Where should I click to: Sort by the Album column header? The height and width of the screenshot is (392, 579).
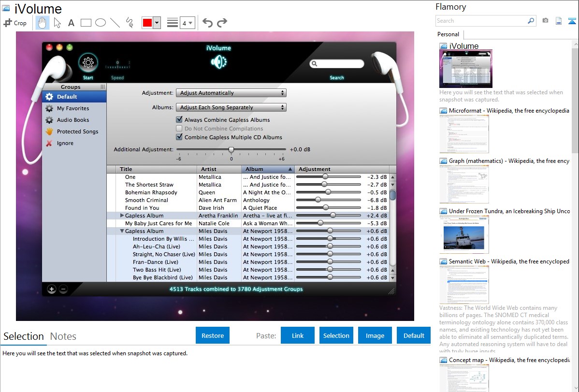pyautogui.click(x=268, y=169)
